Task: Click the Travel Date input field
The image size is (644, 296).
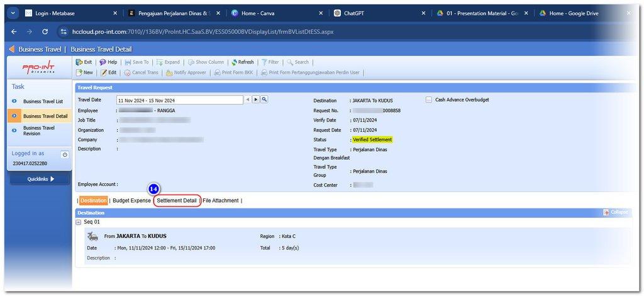Action: click(180, 100)
